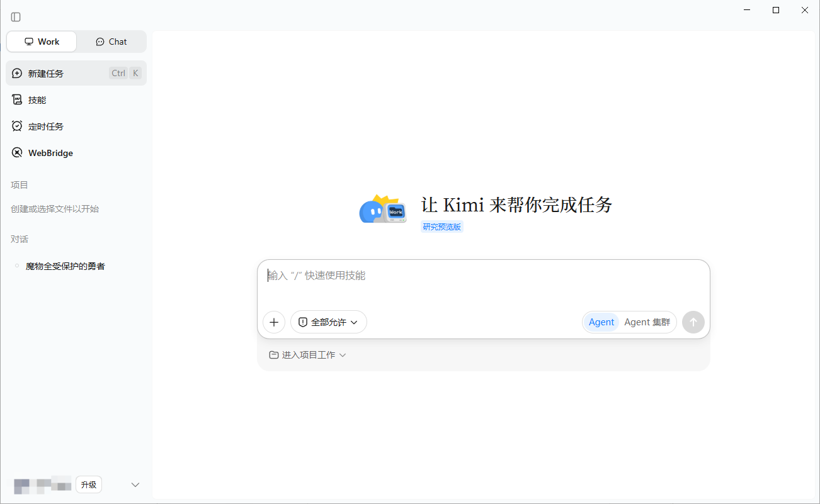The width and height of the screenshot is (820, 504).
Task: Open the WebBridge section
Action: click(76, 152)
